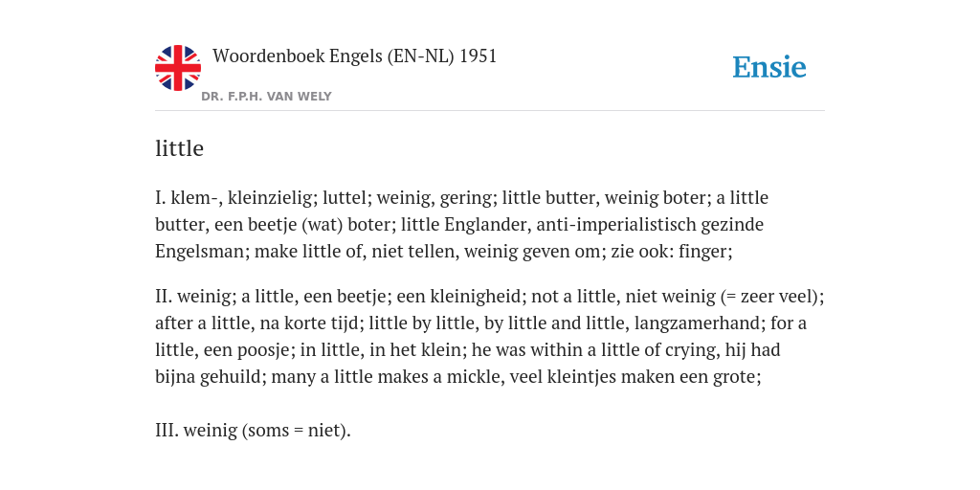980x490 pixels.
Task: Open the Ensie logo link
Action: tap(769, 67)
